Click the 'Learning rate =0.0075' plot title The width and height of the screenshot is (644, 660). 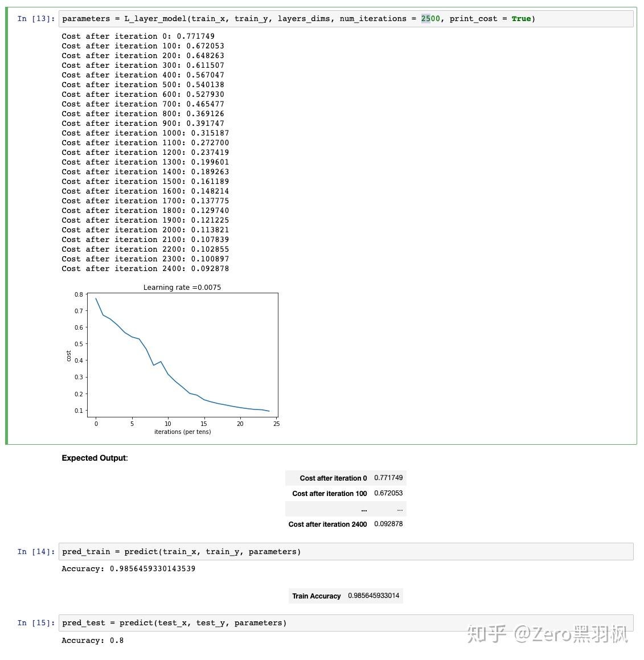coord(182,287)
